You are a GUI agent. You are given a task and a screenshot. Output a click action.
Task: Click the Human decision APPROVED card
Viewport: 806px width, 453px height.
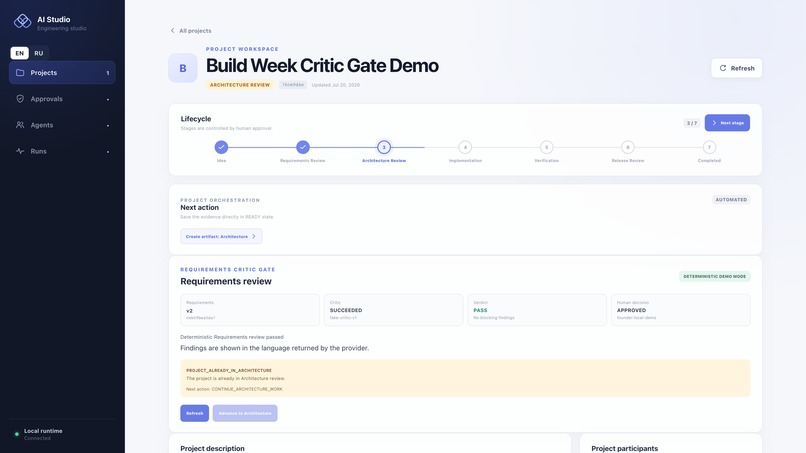[681, 310]
